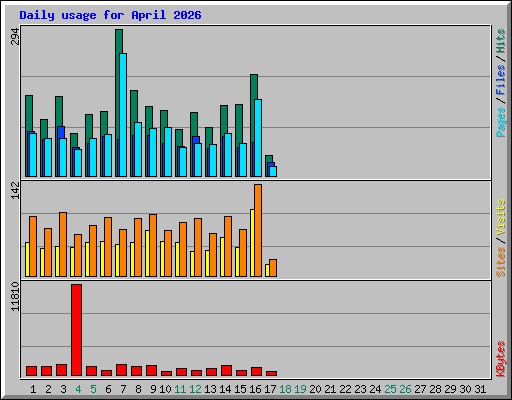Click the green 'Hits' legend label
The width and height of the screenshot is (512, 400).
[x=501, y=41]
